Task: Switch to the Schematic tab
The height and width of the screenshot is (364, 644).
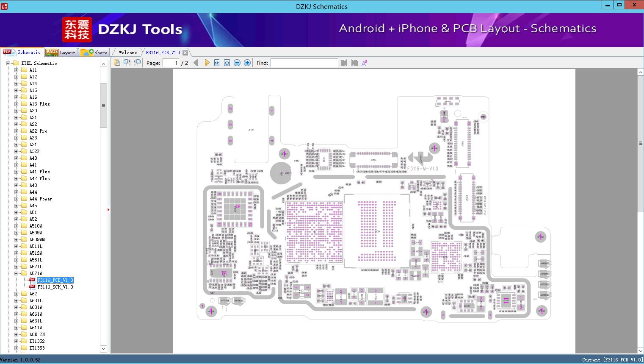Action: tap(22, 52)
